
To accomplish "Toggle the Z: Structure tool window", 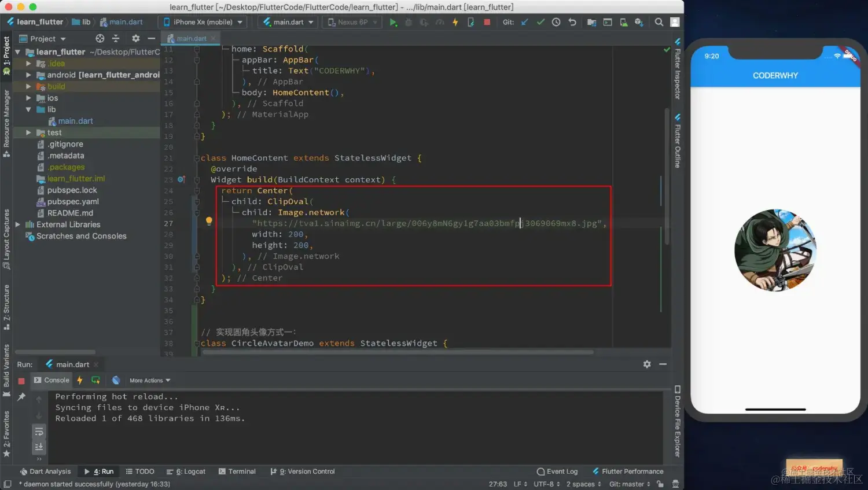I will (x=6, y=307).
